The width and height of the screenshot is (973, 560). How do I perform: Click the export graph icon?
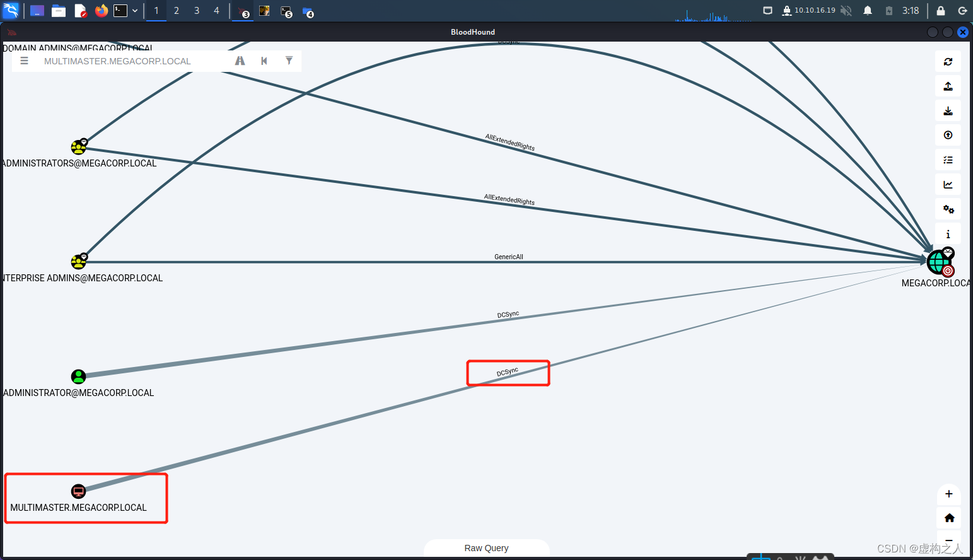tap(948, 86)
